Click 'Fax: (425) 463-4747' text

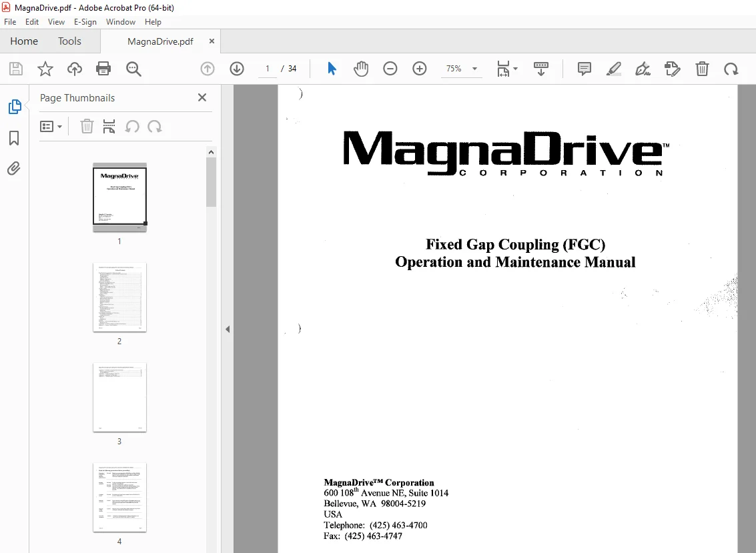click(x=362, y=536)
